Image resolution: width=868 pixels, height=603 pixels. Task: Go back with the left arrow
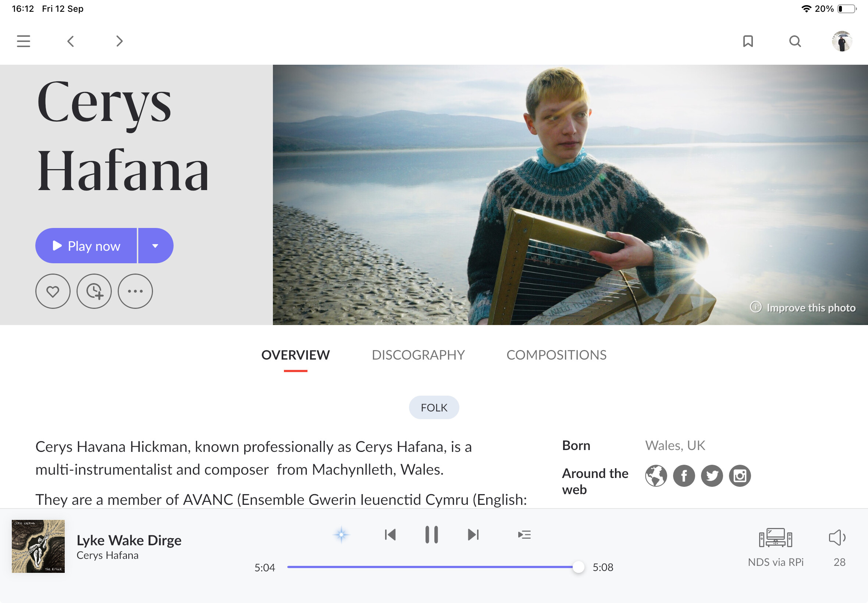71,41
